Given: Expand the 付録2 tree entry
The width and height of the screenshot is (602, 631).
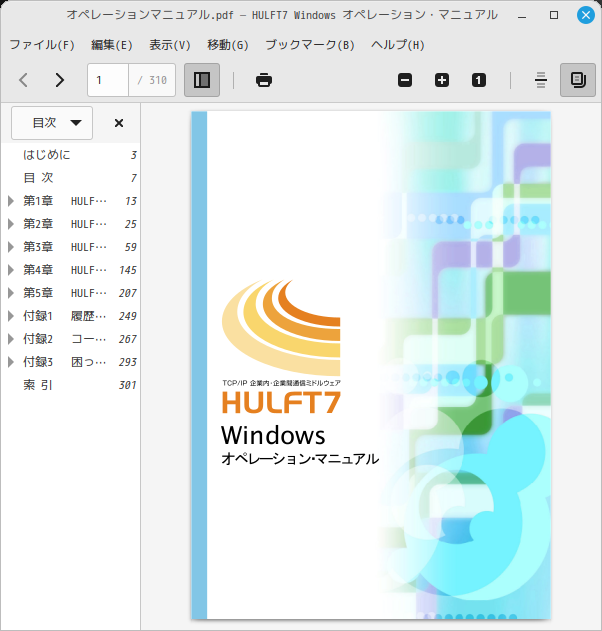Looking at the screenshot, I should pyautogui.click(x=11, y=339).
